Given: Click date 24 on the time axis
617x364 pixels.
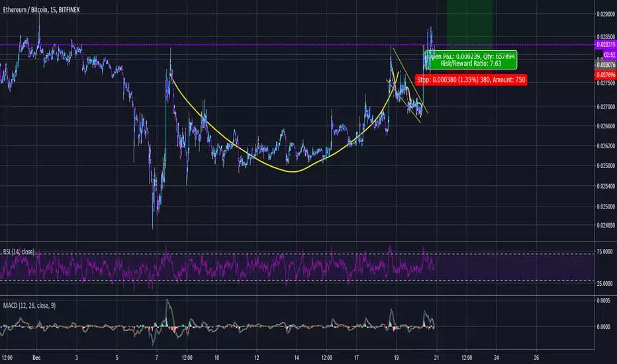Looking at the screenshot, I should coord(497,357).
